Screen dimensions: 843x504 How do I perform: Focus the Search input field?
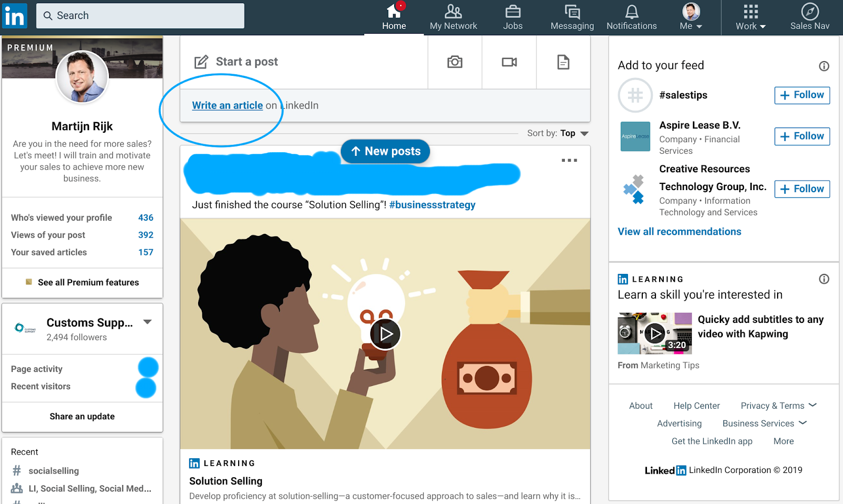[x=140, y=16]
